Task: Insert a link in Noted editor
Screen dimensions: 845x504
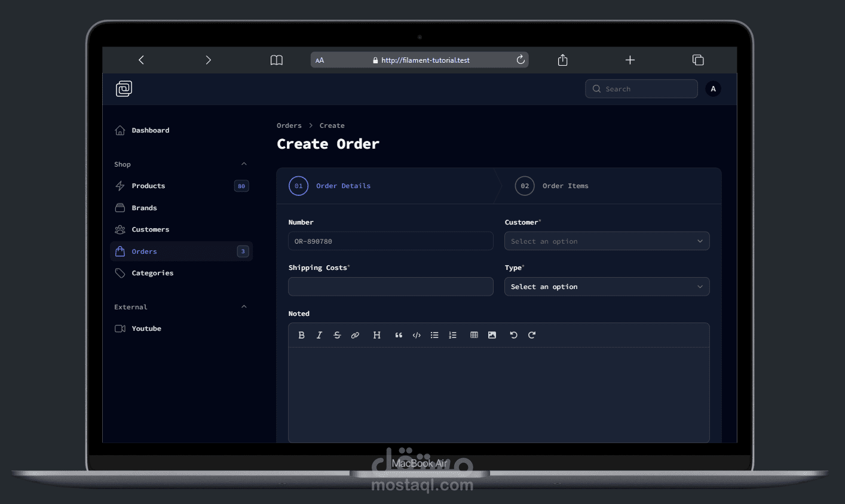Action: pos(355,335)
